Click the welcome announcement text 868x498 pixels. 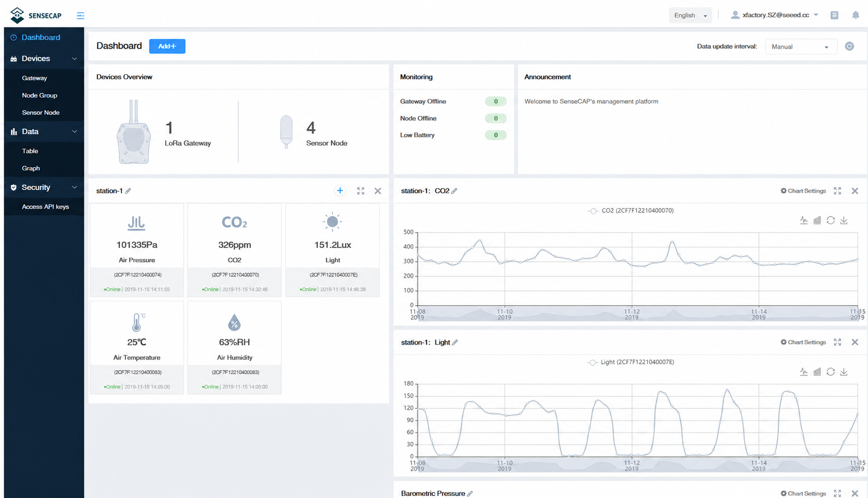[x=591, y=102]
